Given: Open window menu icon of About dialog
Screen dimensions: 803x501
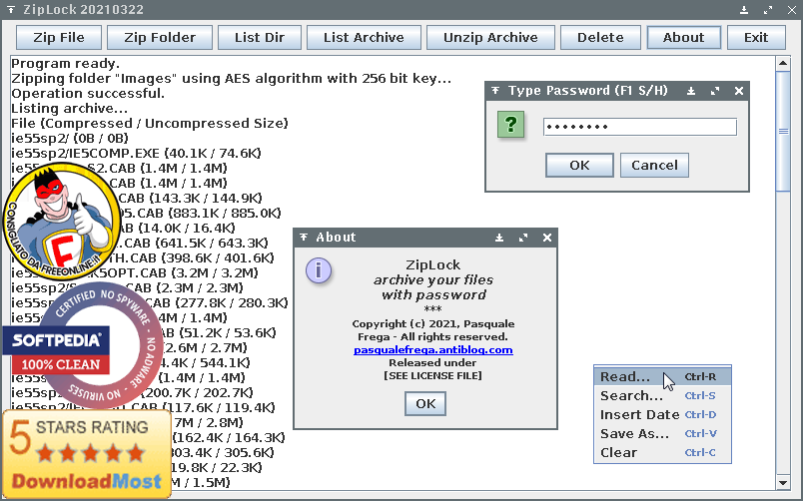Looking at the screenshot, I should point(304,238).
